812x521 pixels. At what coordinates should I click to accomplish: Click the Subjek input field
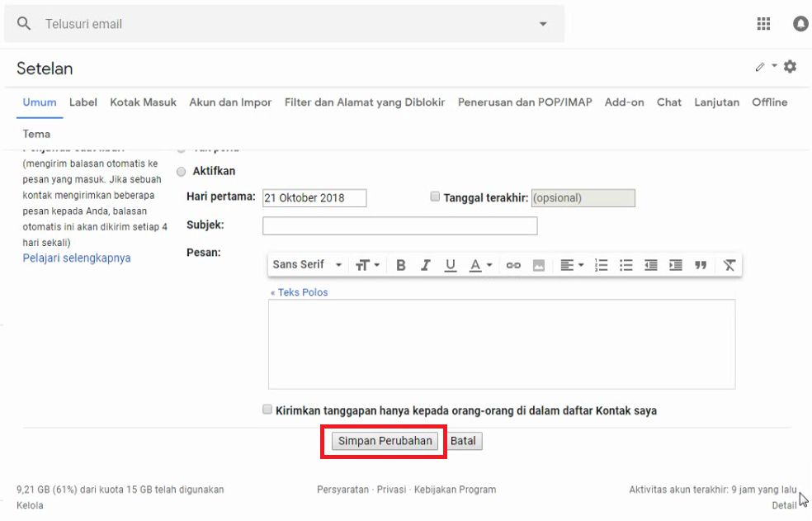[399, 226]
